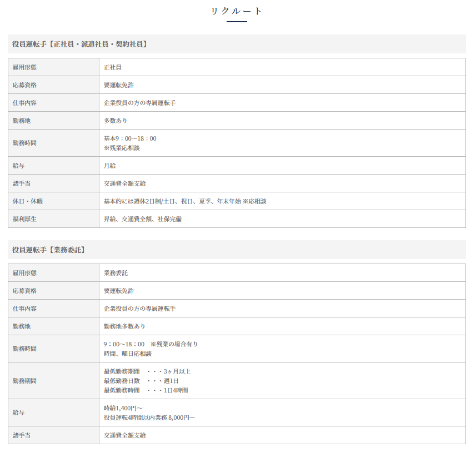Select text 時給1,400円～
The height and width of the screenshot is (452, 476).
123,408
